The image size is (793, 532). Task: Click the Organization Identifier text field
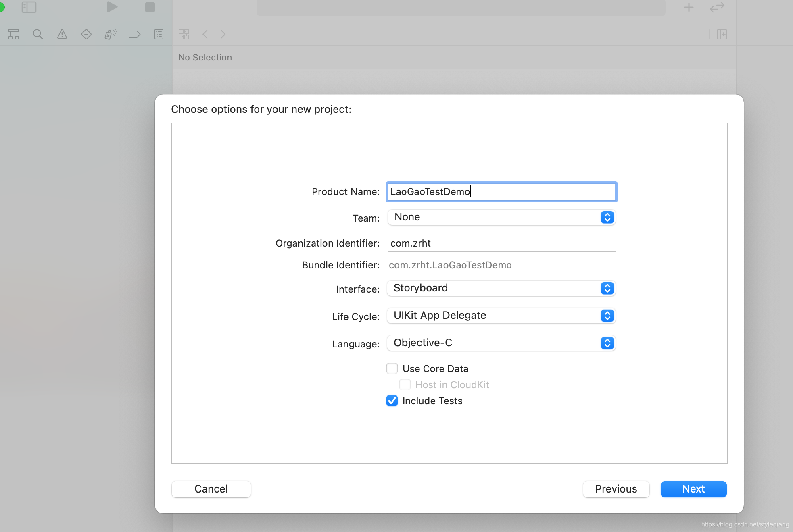click(501, 243)
